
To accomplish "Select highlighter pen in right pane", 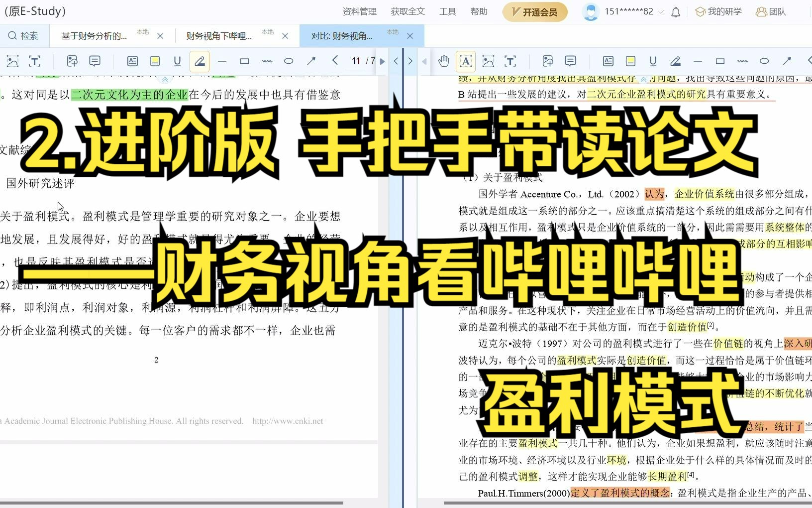I will (675, 61).
